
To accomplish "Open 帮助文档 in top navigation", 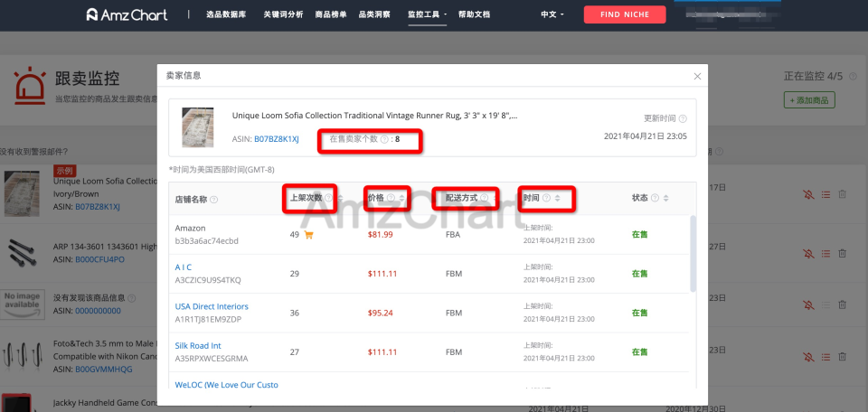I will coord(475,14).
